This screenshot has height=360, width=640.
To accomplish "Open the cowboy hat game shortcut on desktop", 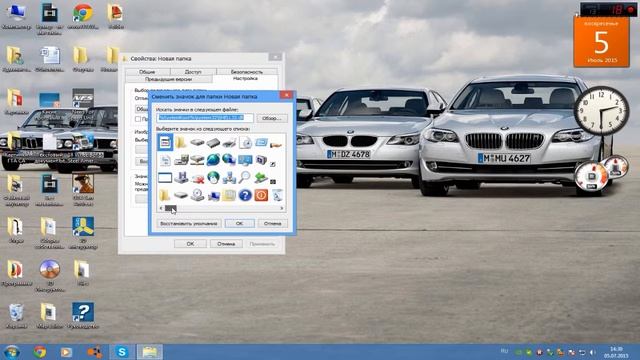I will click(x=83, y=189).
